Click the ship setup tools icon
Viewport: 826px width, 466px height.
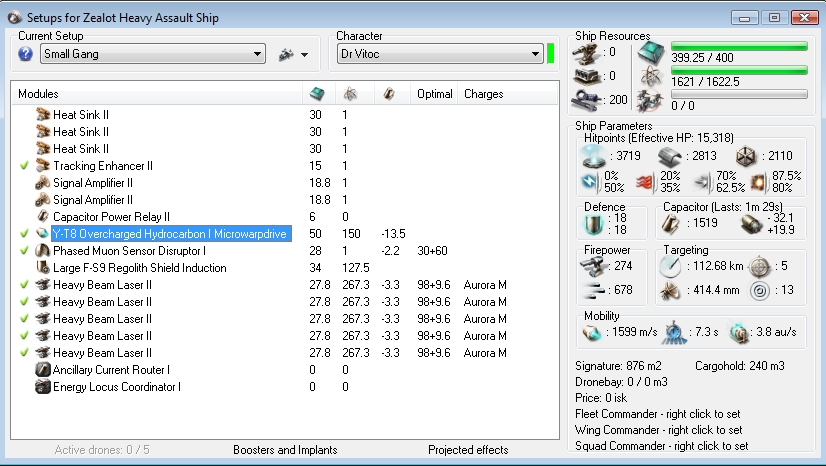coord(286,54)
